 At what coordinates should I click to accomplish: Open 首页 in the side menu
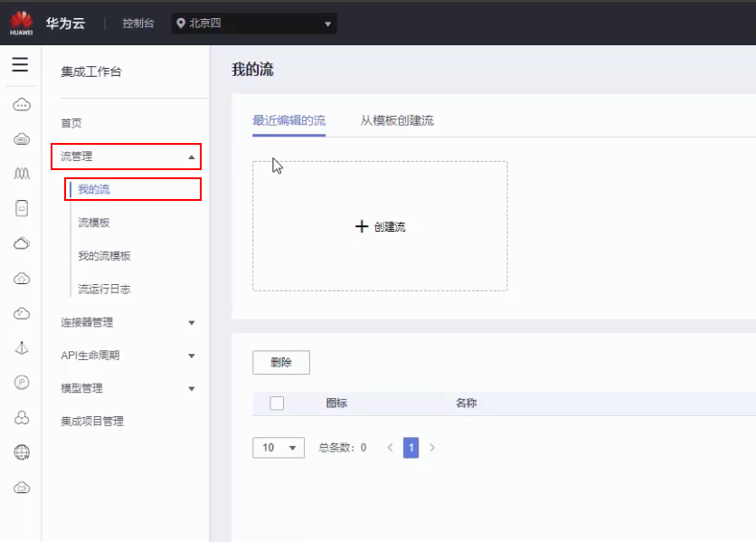point(71,123)
